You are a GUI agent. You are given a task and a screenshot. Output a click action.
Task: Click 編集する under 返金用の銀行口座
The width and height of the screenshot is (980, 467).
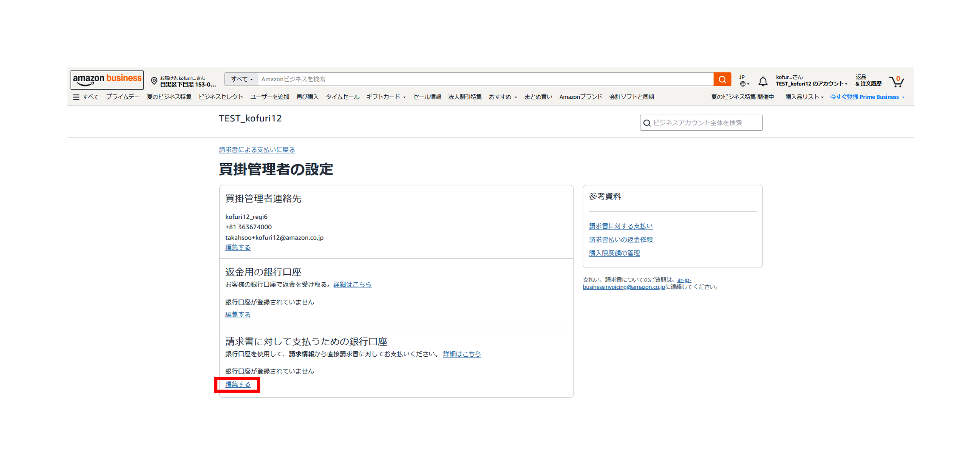tap(238, 315)
